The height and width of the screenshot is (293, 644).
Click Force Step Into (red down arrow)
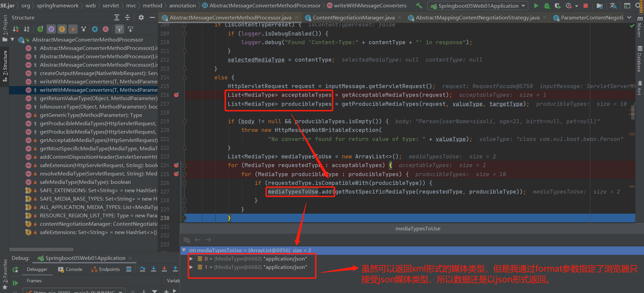tap(164, 269)
